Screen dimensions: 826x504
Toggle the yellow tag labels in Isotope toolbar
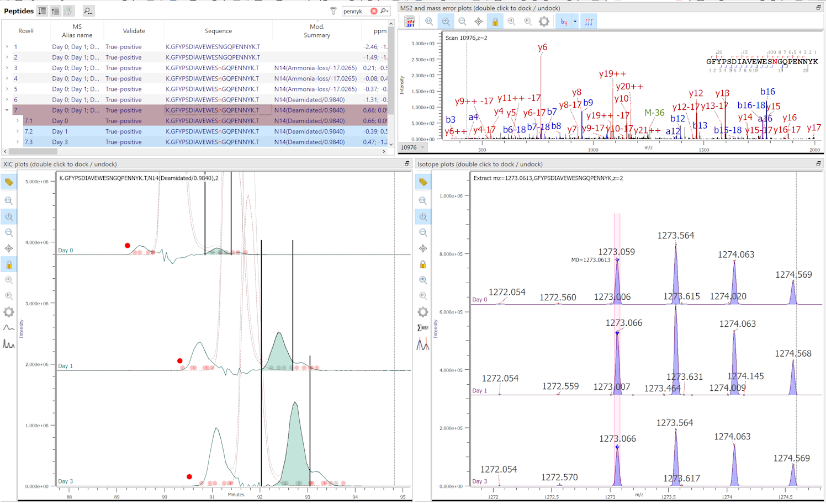pos(423,182)
